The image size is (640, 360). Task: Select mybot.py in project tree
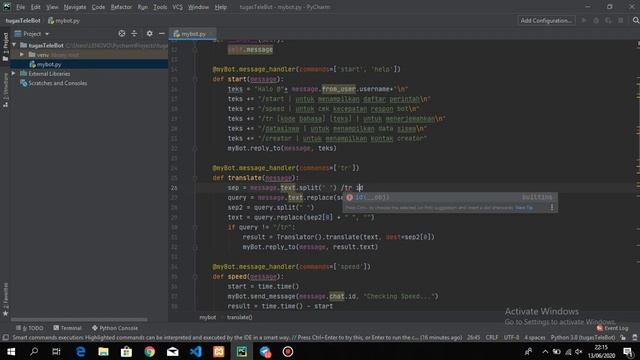pos(45,64)
